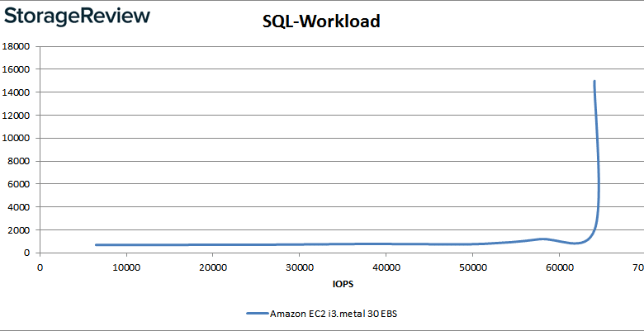644x331 pixels.
Task: Click y-axis label 16000
Action: point(16,69)
